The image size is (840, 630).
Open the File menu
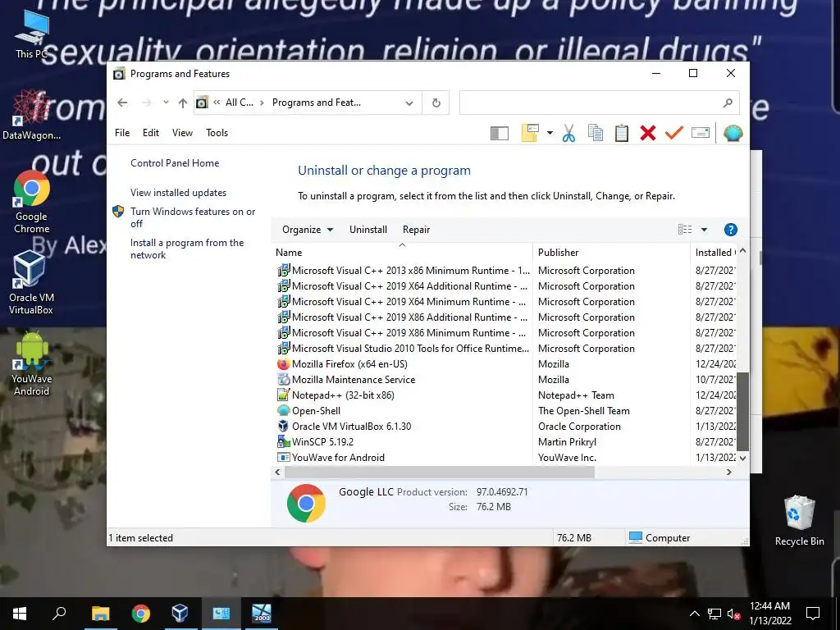pos(122,133)
